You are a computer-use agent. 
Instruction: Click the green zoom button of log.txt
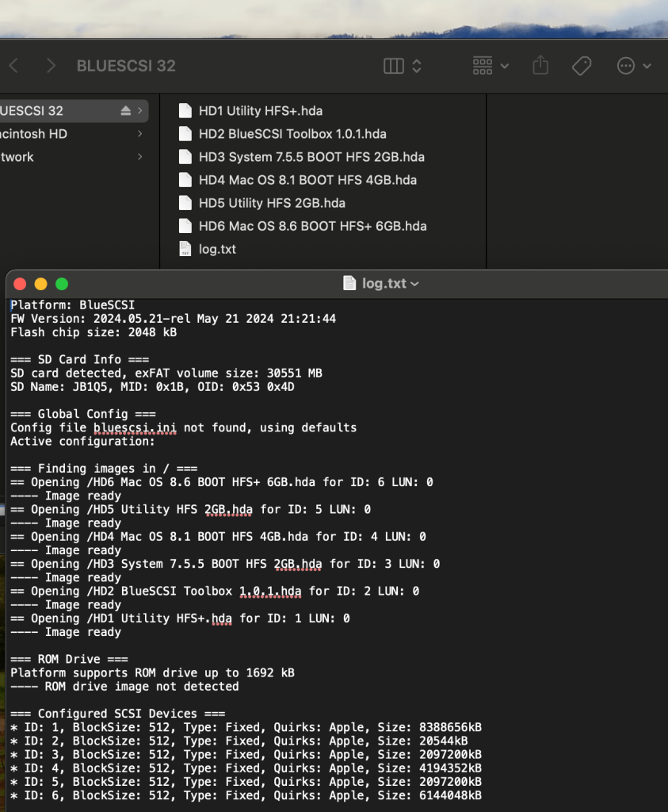pyautogui.click(x=62, y=284)
